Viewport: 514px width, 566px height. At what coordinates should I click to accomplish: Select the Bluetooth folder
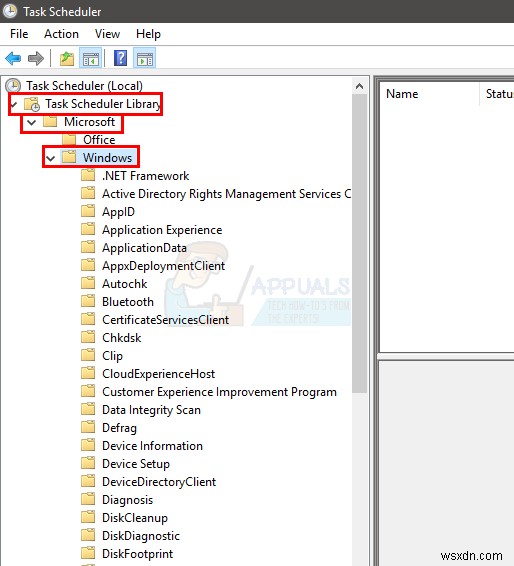(x=128, y=302)
